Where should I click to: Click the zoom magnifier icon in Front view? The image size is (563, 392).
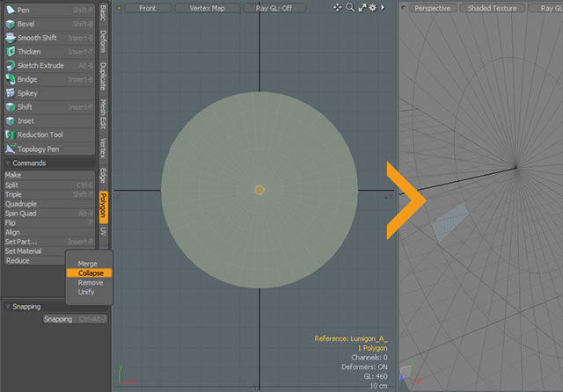(350, 8)
